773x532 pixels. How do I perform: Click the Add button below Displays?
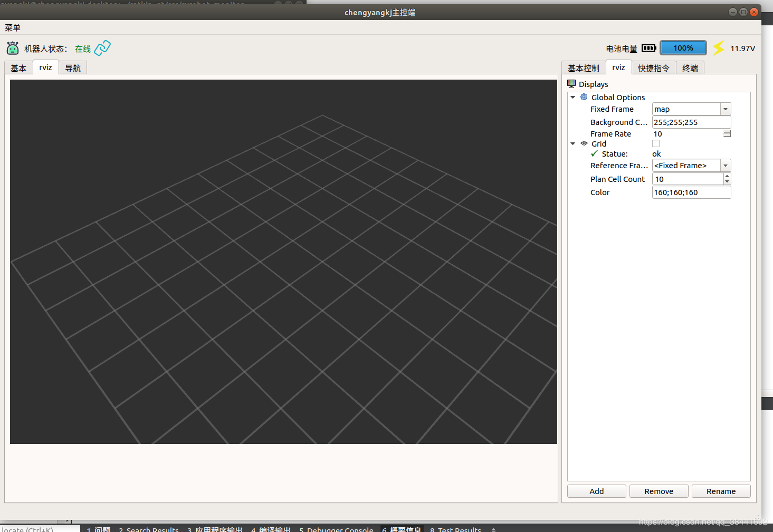click(596, 491)
